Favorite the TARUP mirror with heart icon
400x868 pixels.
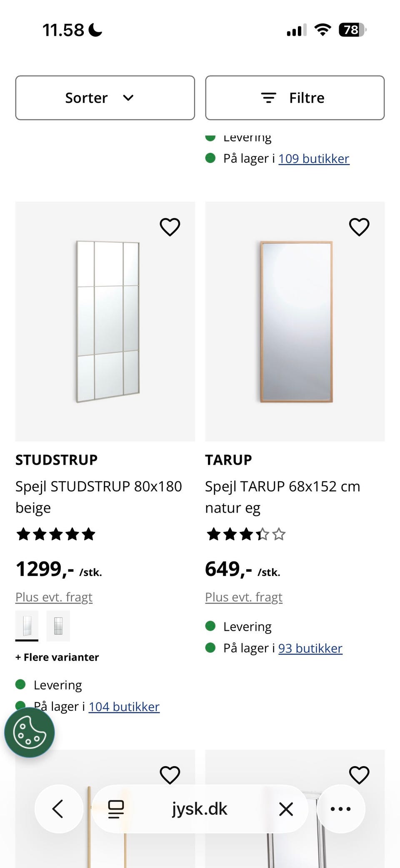[359, 227]
